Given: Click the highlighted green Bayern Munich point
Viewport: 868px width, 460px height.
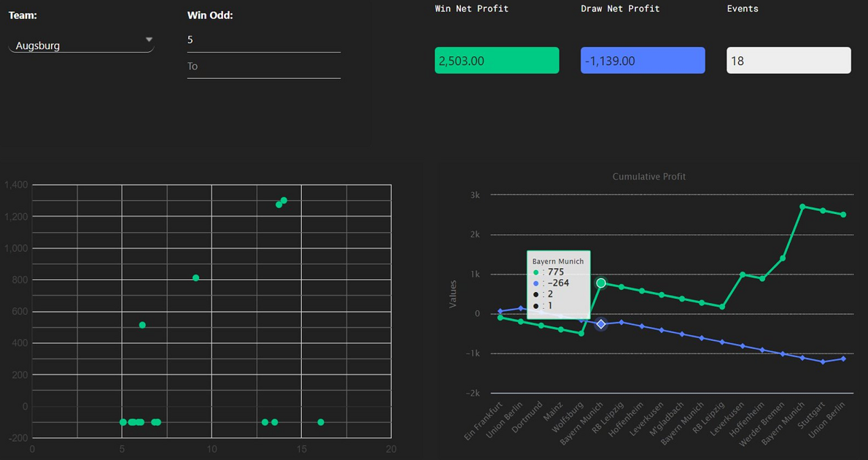Looking at the screenshot, I should coord(601,283).
